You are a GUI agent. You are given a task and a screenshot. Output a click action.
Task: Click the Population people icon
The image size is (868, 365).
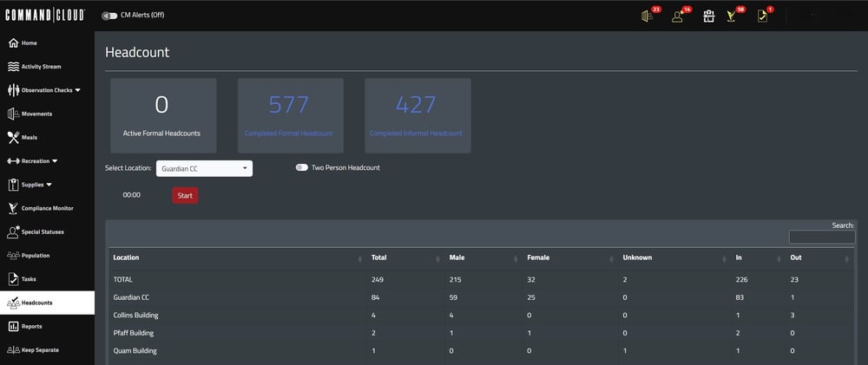14,256
